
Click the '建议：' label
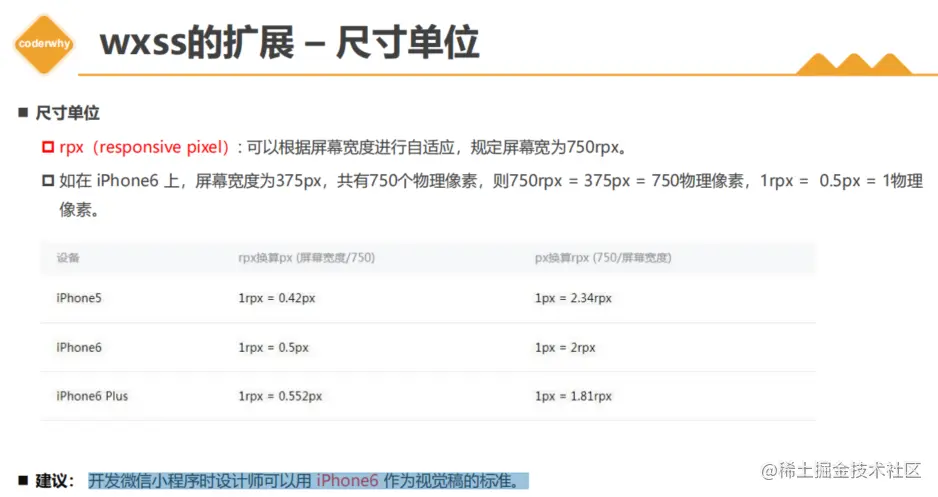(54, 481)
